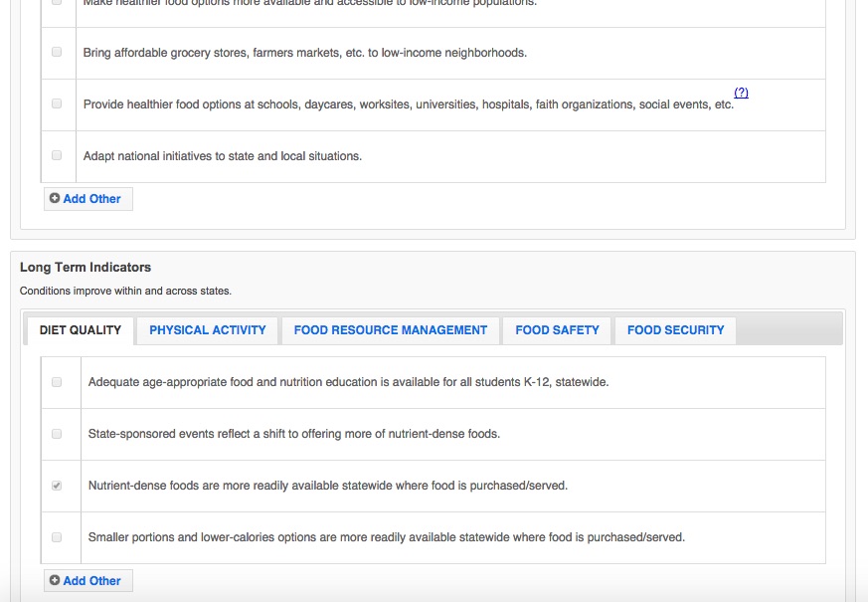868x602 pixels.
Task: Tick the Provide healthier food options checkbox
Action: point(57,103)
